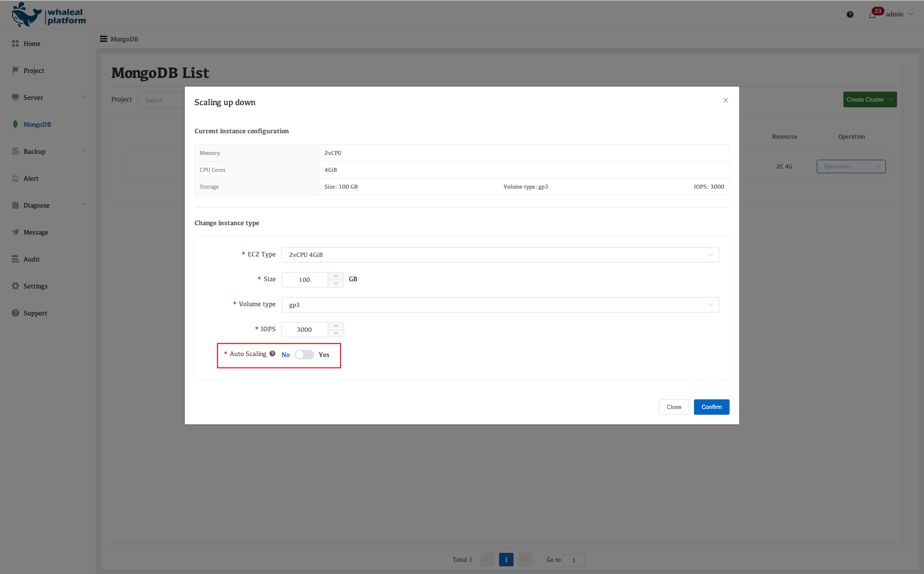Open the EC2 Type dropdown
This screenshot has height=574, width=924.
click(500, 255)
